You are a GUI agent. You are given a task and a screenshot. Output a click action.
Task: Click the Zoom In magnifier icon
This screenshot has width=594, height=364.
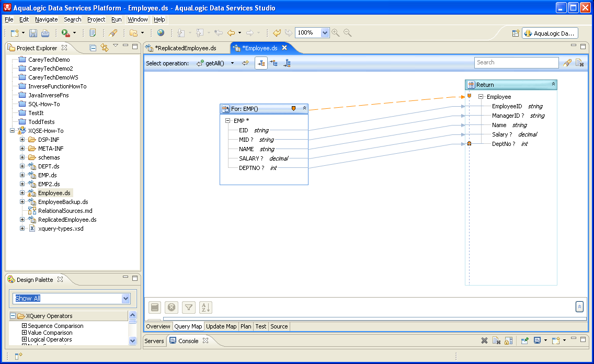tap(335, 33)
